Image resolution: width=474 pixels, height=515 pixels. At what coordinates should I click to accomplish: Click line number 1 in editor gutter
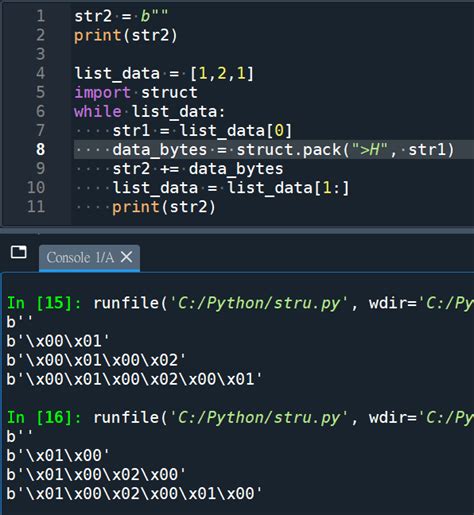click(41, 16)
